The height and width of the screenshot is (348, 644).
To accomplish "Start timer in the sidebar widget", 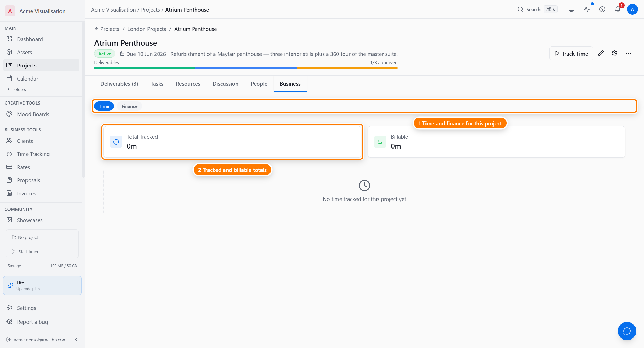I will (x=42, y=252).
